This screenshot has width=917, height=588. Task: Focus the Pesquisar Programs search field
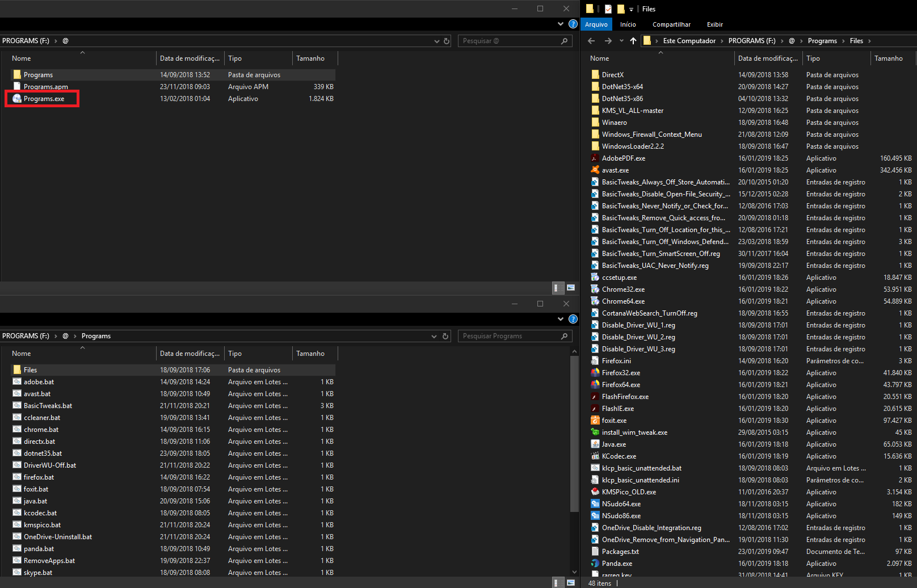(x=514, y=336)
